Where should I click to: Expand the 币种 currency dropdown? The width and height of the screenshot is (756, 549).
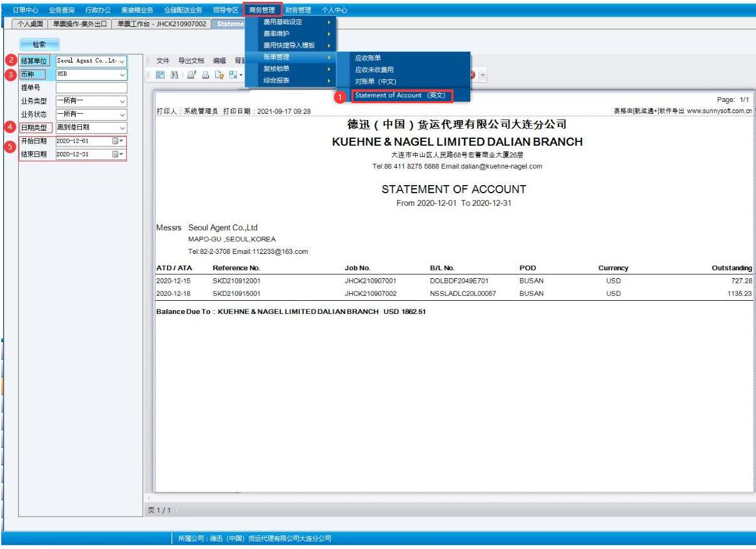coord(122,74)
